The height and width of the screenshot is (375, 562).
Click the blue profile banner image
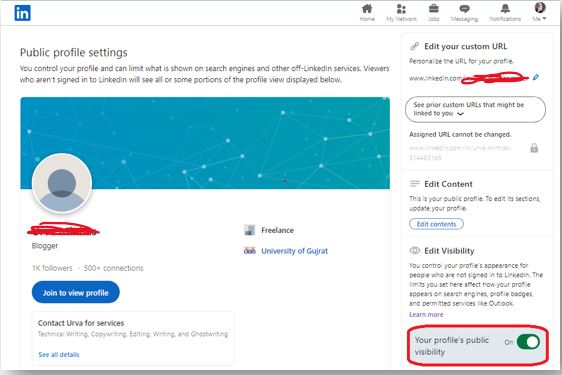205,143
